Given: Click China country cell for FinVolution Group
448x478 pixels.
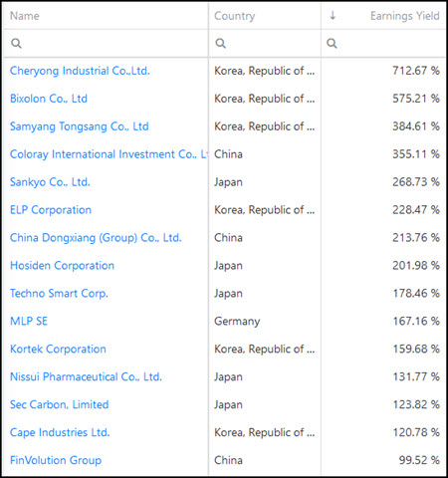Looking at the screenshot, I should pyautogui.click(x=228, y=460).
